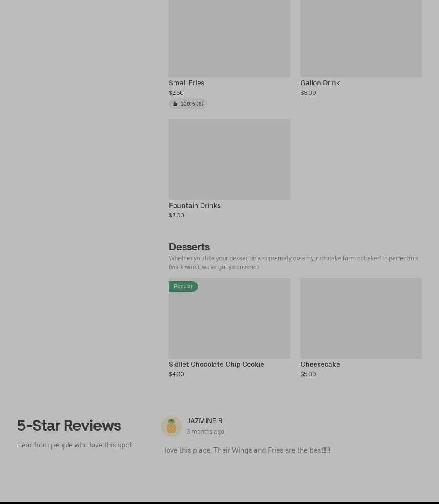This screenshot has height=504, width=439.
Task: Open the Fountain Drinks item image
Action: [229, 160]
